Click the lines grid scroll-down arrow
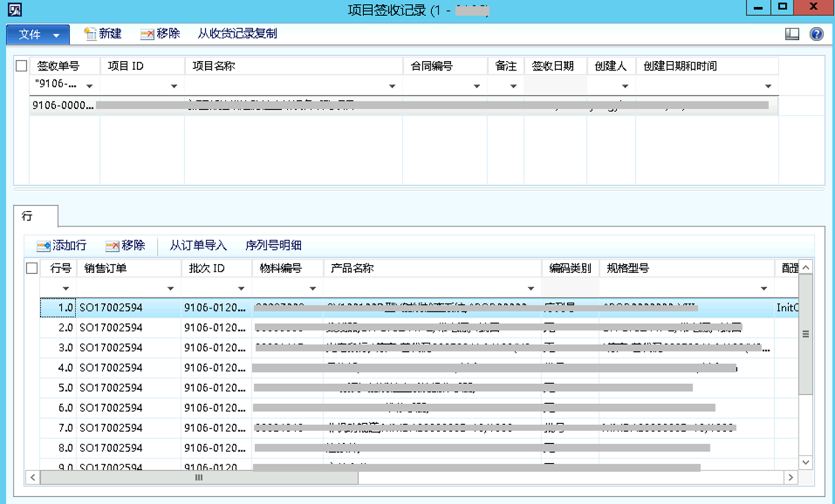 click(805, 462)
